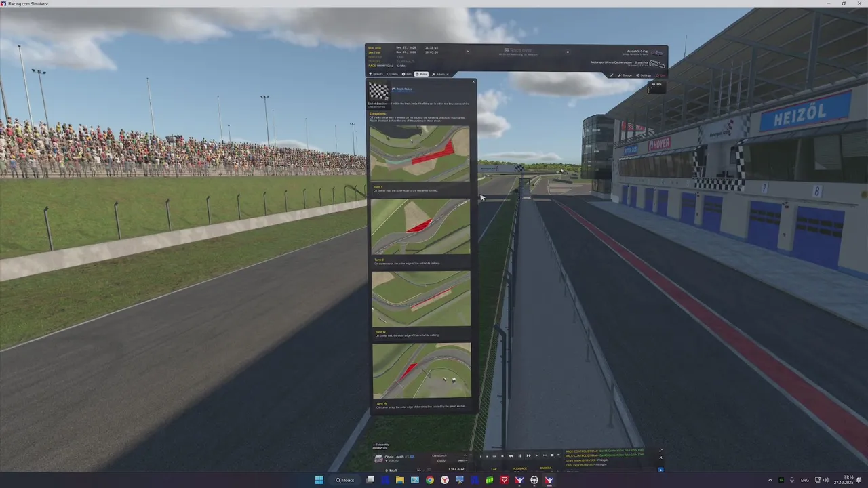Click the FPS meter box

656,87
